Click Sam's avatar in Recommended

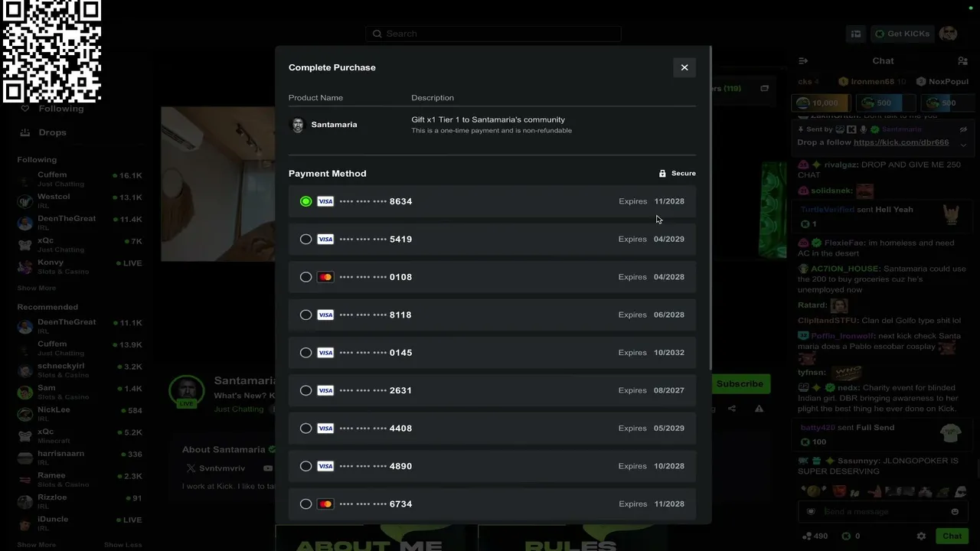click(25, 392)
